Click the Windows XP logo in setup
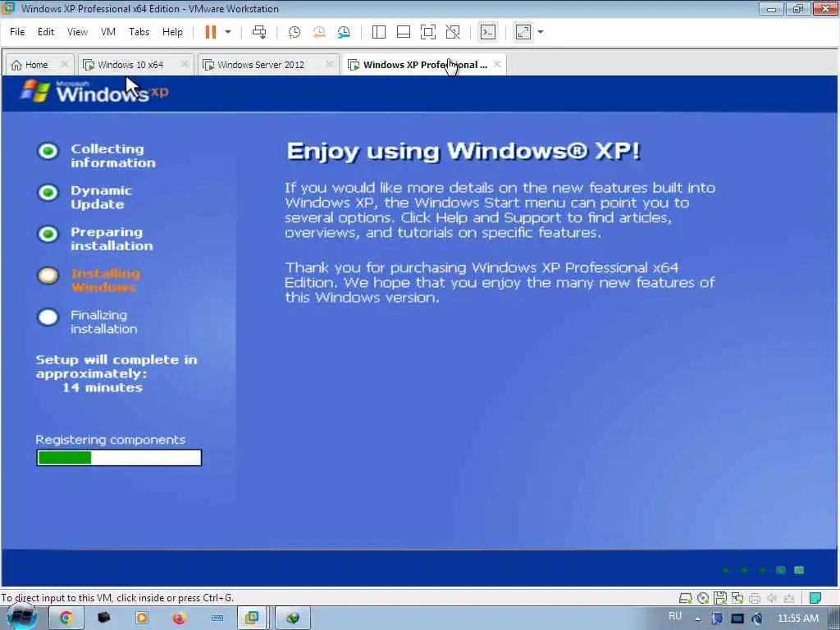This screenshot has width=840, height=630. tap(94, 92)
